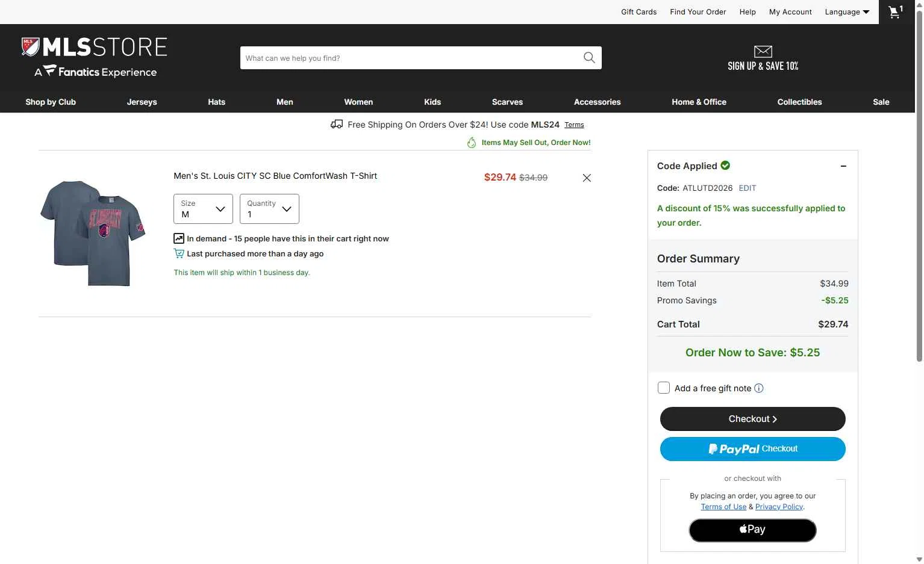The width and height of the screenshot is (924, 564).
Task: Click the envelope sign-up icon
Action: click(x=763, y=51)
